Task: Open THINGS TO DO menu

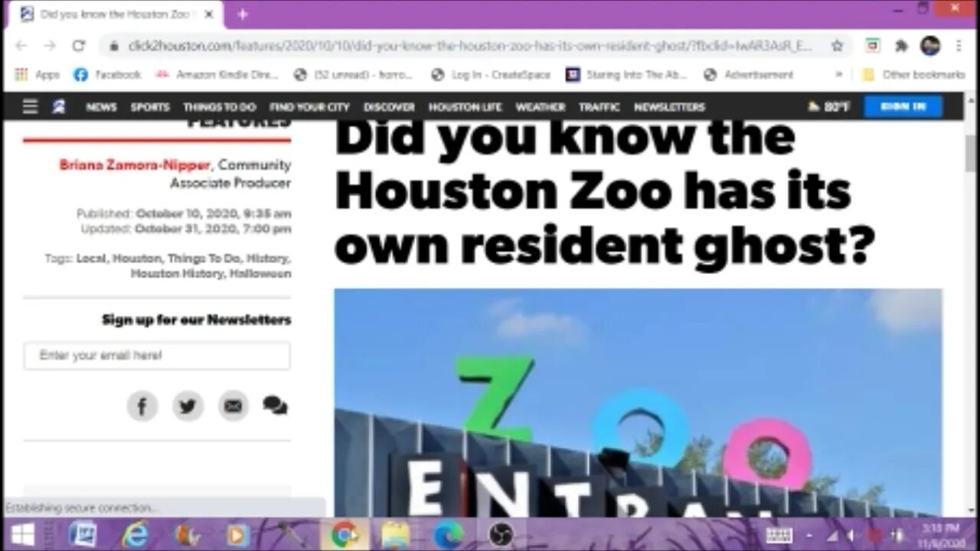Action: click(220, 107)
